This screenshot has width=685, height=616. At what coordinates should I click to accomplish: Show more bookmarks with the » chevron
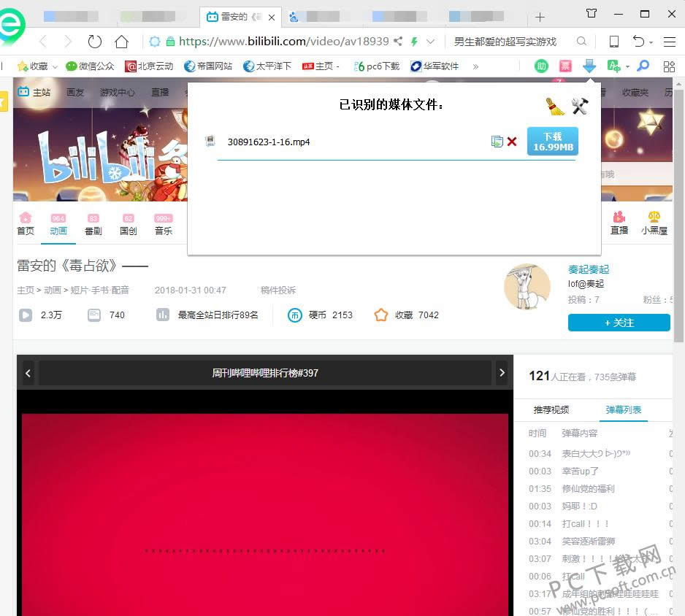click(476, 66)
